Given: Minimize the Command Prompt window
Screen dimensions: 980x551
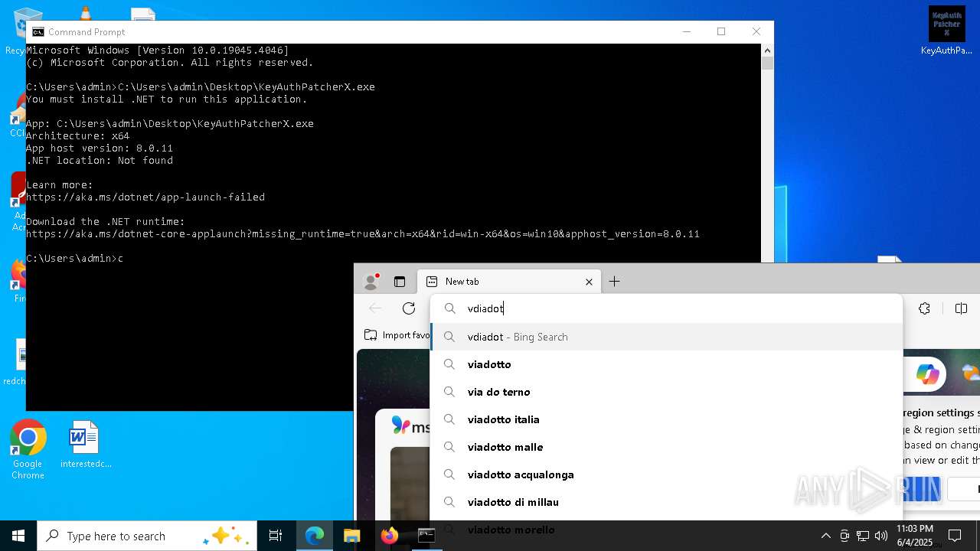Looking at the screenshot, I should coord(686,31).
